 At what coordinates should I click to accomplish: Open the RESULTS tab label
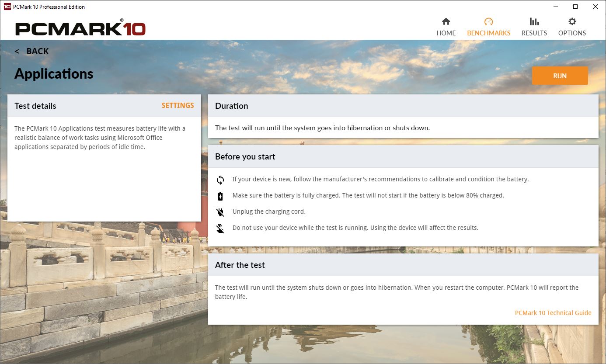[x=534, y=33]
